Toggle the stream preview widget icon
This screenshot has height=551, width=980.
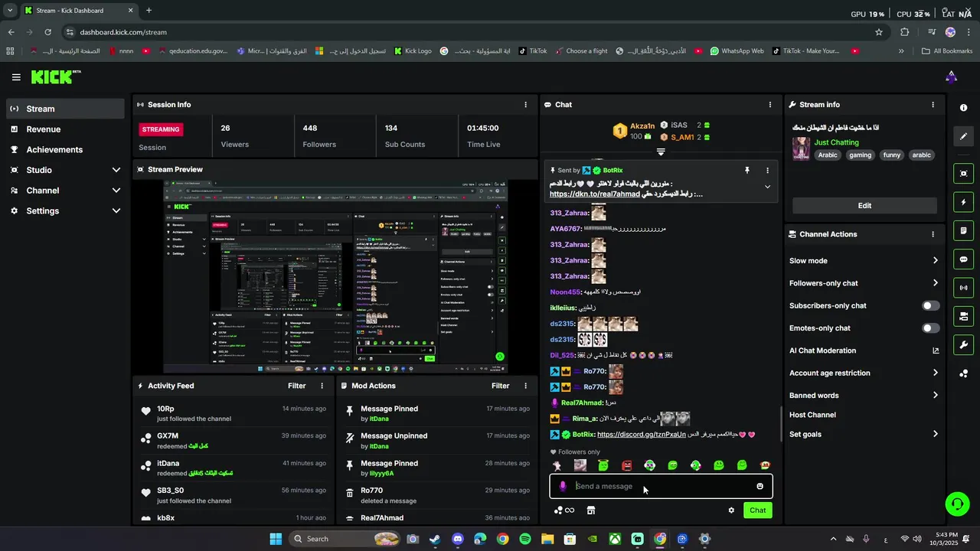coord(964,174)
